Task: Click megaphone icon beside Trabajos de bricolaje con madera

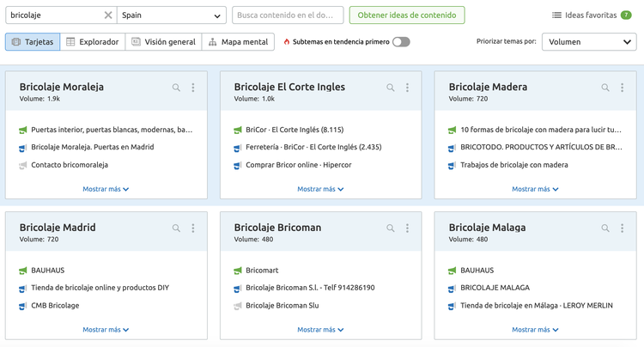Action: tap(452, 166)
